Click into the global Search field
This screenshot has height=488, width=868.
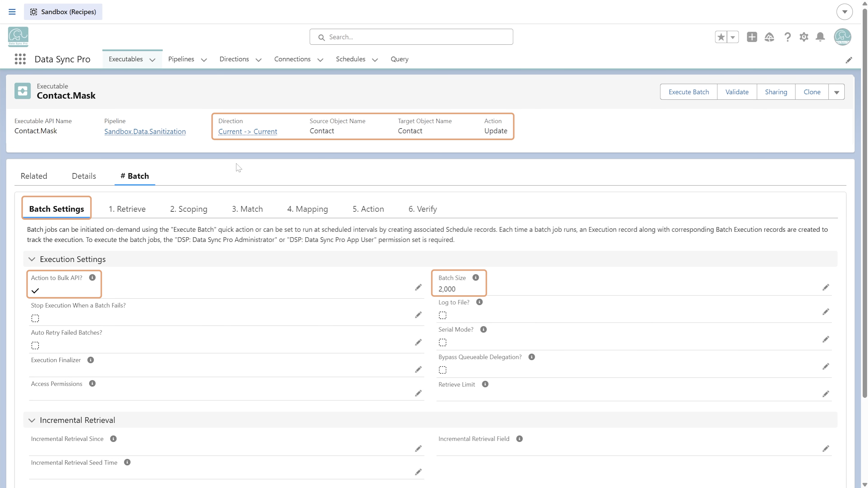pos(411,37)
